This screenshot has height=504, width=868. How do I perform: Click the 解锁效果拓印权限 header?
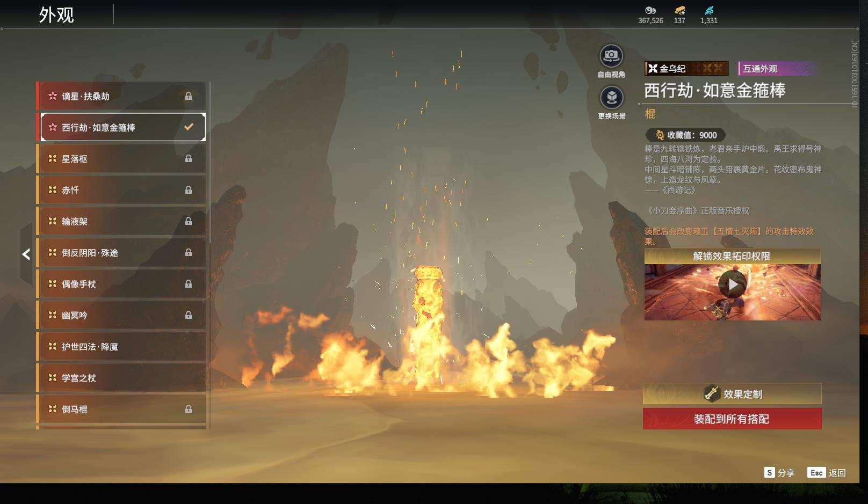click(x=732, y=256)
